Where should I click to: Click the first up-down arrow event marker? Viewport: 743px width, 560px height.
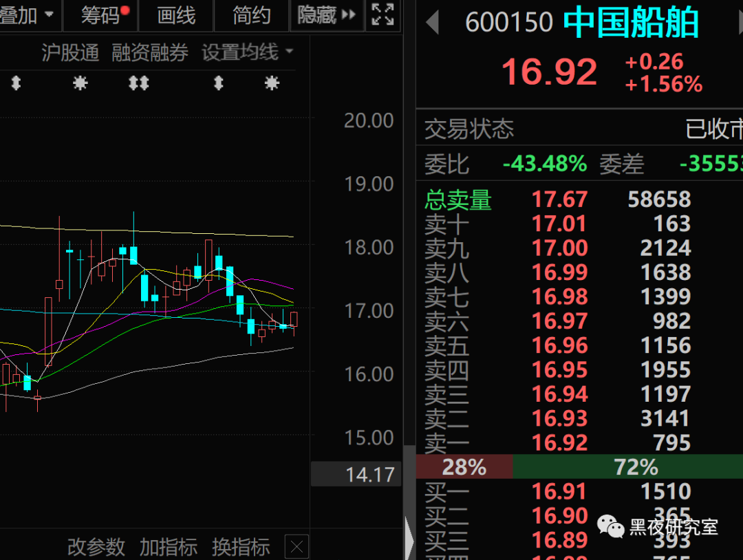tap(16, 83)
